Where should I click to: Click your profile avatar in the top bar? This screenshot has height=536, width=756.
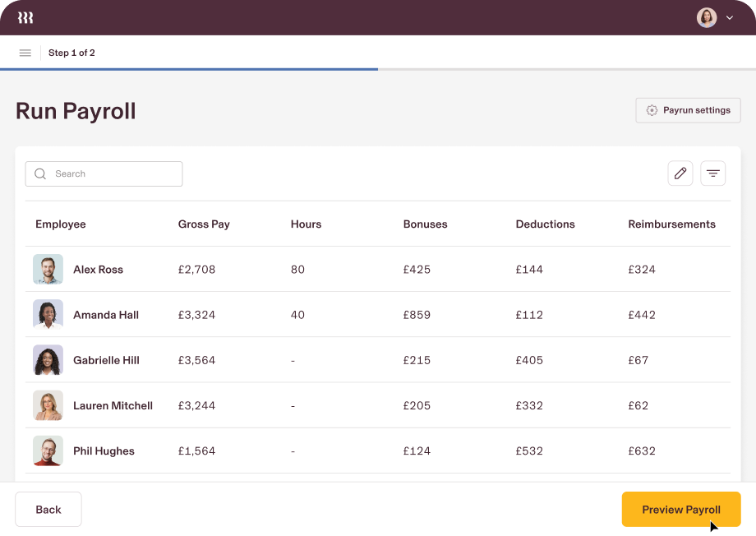point(706,17)
